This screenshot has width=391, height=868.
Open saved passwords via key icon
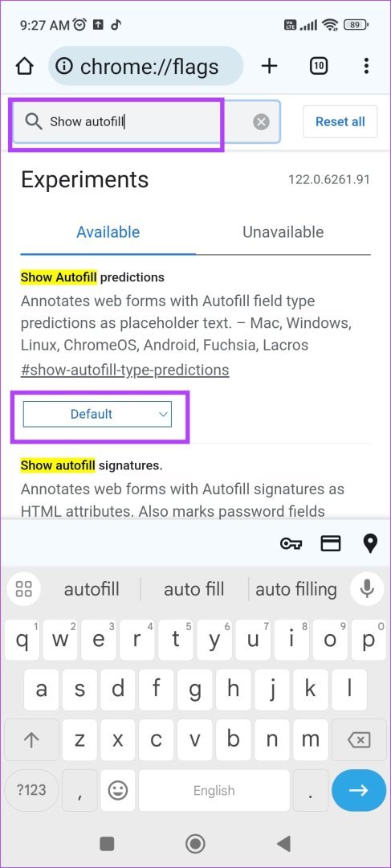(291, 543)
